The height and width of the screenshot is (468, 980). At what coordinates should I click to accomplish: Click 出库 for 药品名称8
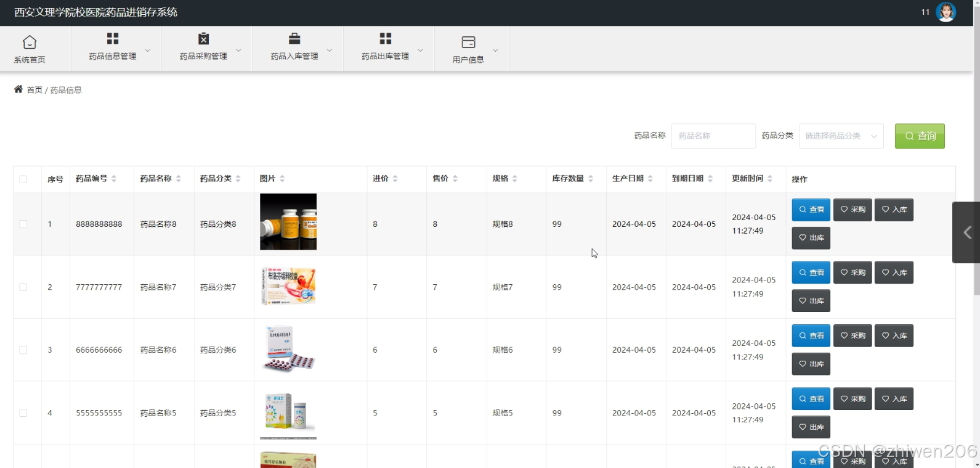[811, 238]
